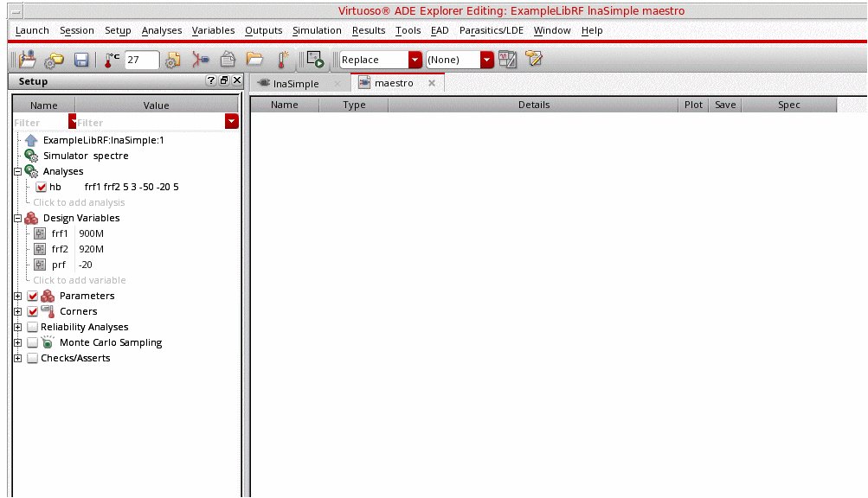This screenshot has width=868, height=498.
Task: Click the load setup state icon
Action: [x=27, y=59]
